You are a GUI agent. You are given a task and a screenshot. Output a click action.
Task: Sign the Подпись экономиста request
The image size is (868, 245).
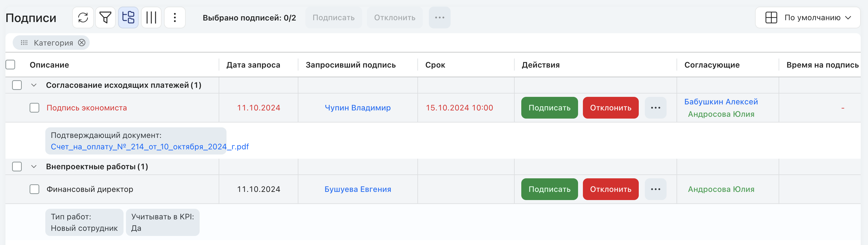click(x=549, y=108)
